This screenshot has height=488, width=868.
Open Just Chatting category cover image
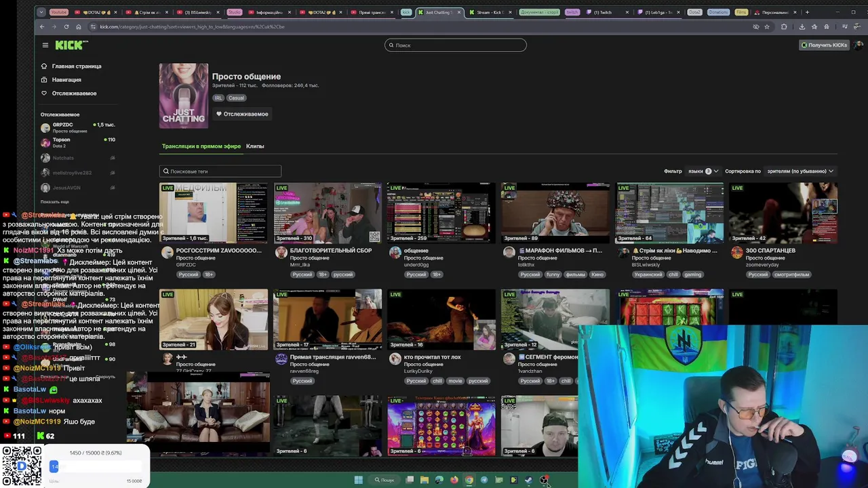point(184,96)
